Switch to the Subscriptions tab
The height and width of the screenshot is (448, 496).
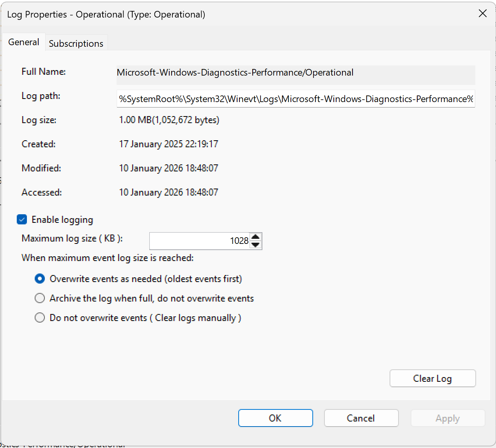click(x=76, y=43)
